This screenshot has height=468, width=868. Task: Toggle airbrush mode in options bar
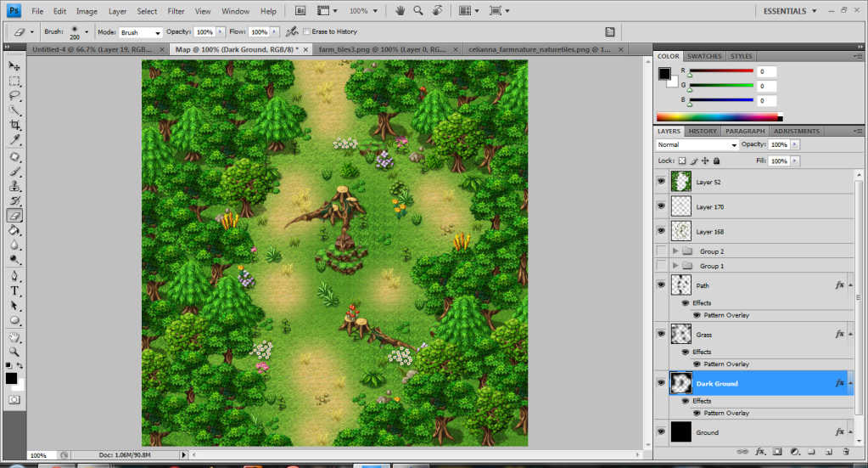(x=292, y=31)
